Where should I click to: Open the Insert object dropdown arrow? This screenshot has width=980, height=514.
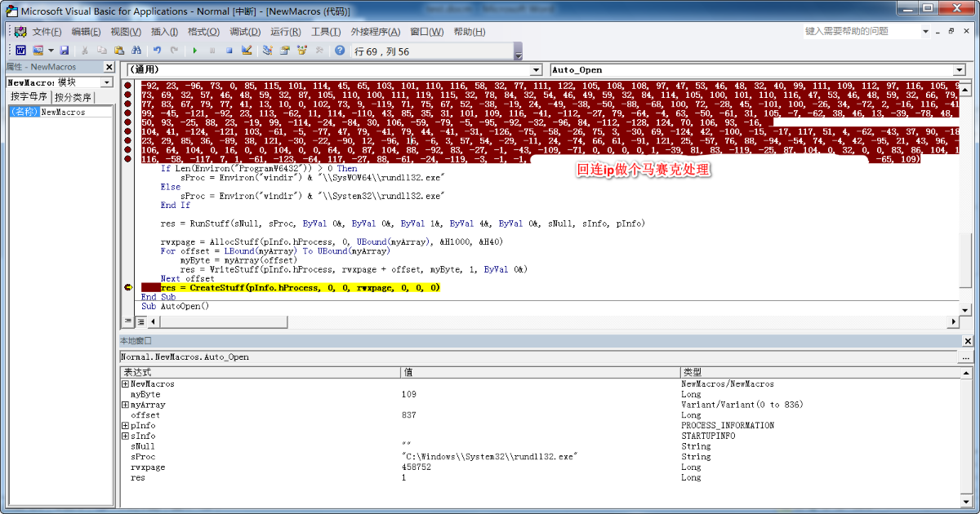click(x=50, y=51)
